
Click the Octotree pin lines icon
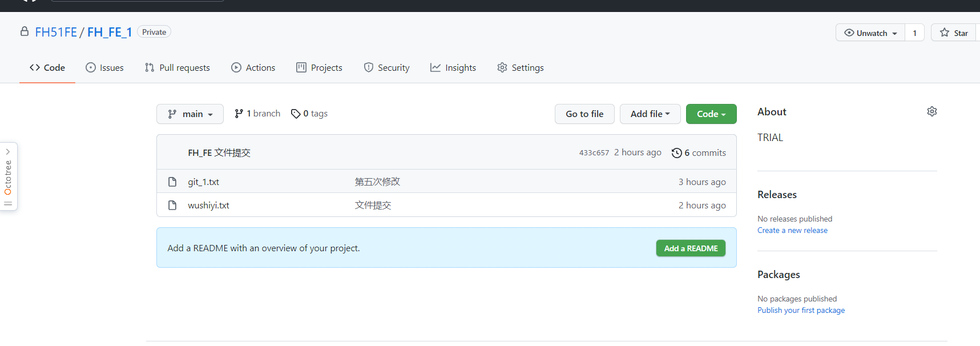(x=8, y=203)
